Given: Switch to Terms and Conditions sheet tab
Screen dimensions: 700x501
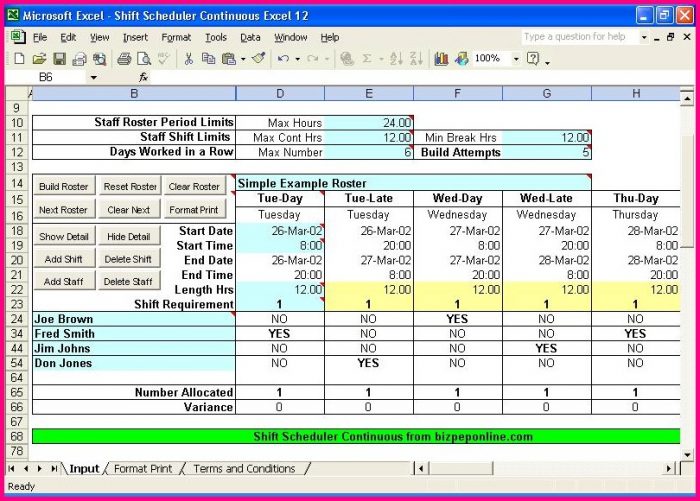Looking at the screenshot, I should [x=244, y=468].
